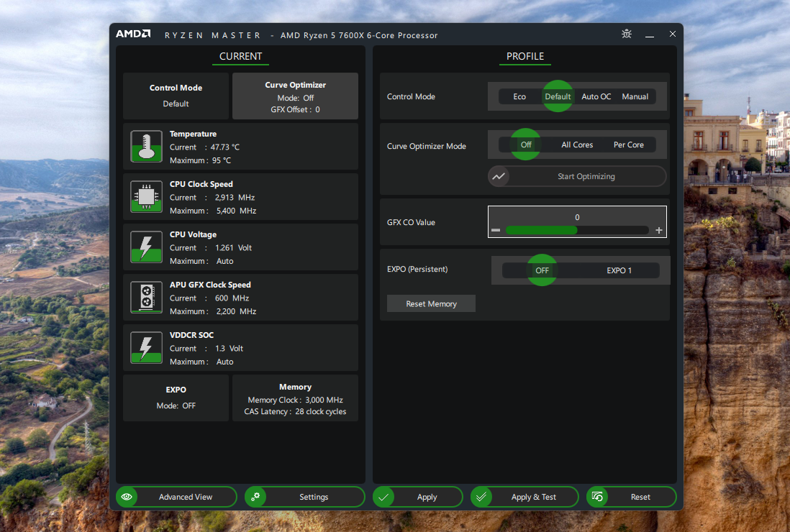Click the Reset button
790x532 pixels.
point(631,497)
